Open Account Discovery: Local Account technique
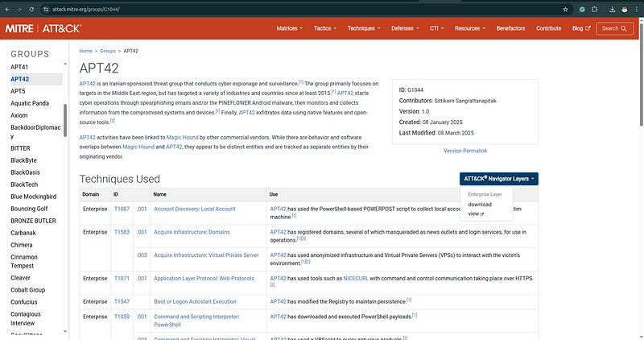Screen dimensions: 644x340 (x=195, y=209)
